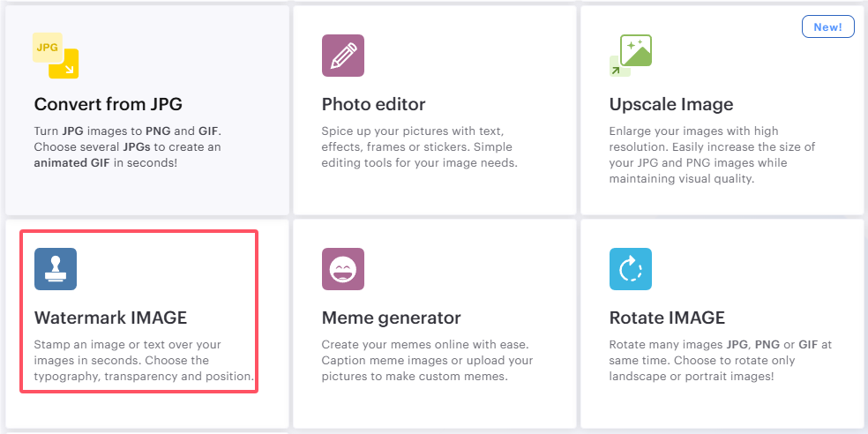The height and width of the screenshot is (434, 868).
Task: Select the Upscale Image heading
Action: click(671, 104)
